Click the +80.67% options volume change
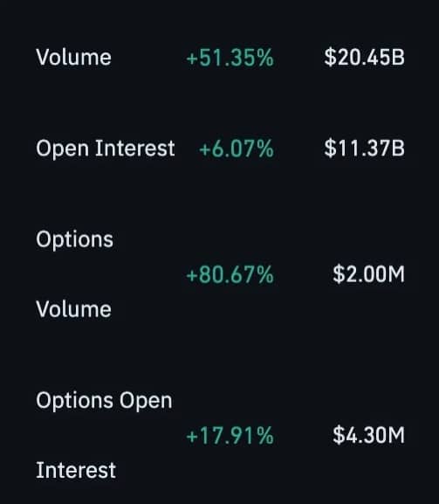This screenshot has height=504, width=439. point(230,275)
